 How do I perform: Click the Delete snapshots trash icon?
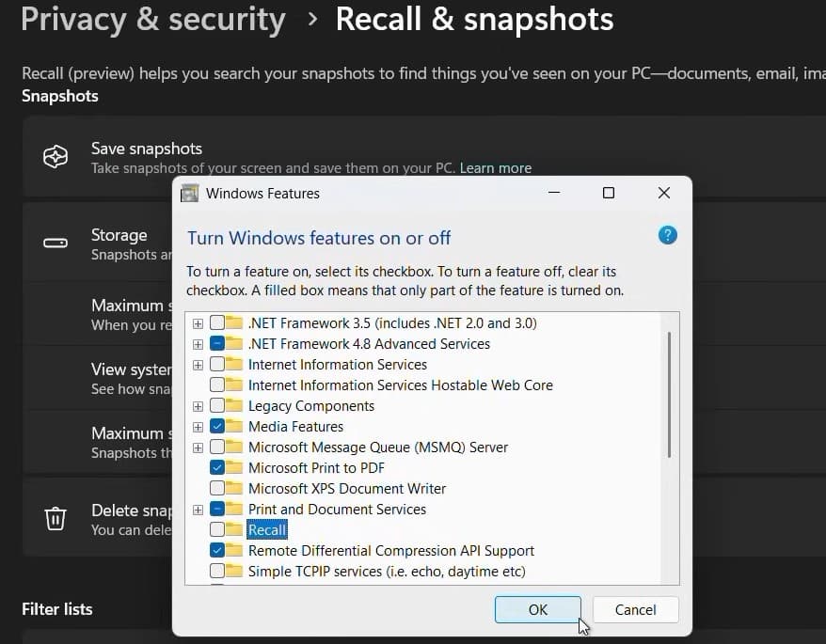[56, 518]
